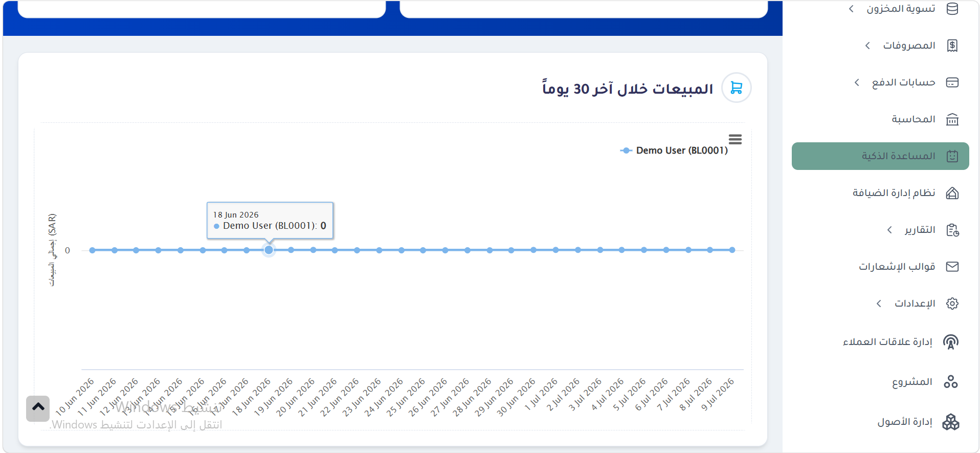Click the 0 value on y-axis

click(68, 250)
